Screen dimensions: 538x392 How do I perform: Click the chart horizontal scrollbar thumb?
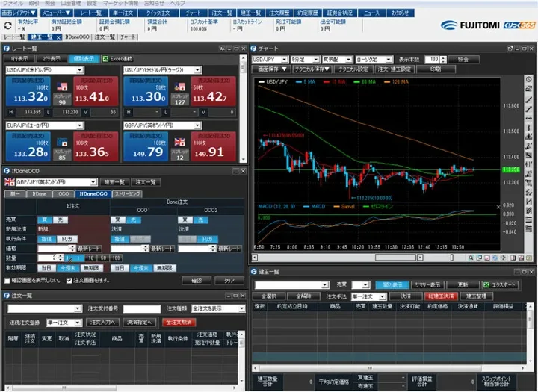point(395,258)
